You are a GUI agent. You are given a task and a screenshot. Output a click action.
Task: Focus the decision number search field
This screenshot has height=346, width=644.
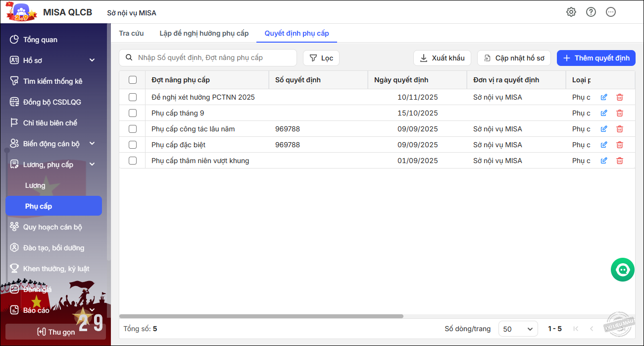point(213,58)
